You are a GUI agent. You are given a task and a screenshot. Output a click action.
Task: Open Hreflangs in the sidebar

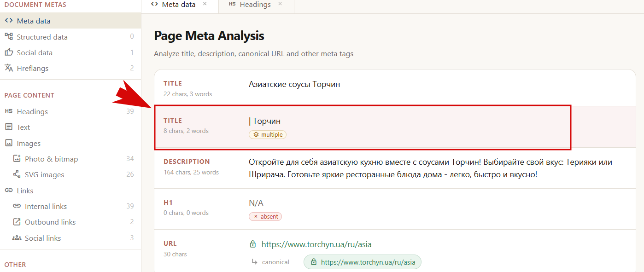click(x=70, y=68)
